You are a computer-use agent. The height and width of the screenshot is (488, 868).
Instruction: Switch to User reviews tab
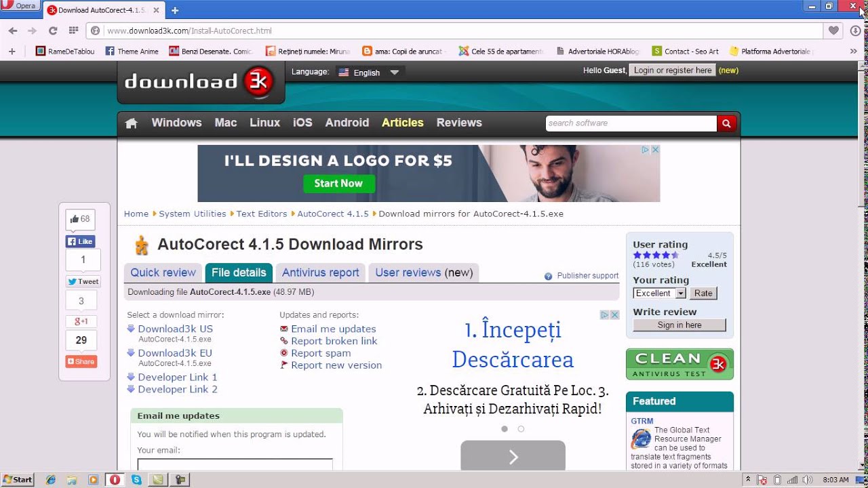pos(424,272)
